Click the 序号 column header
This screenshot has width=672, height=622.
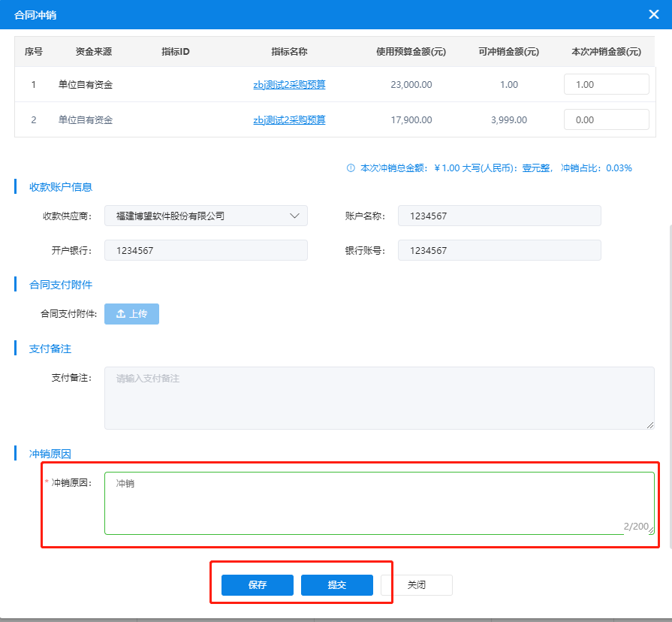coord(34,52)
